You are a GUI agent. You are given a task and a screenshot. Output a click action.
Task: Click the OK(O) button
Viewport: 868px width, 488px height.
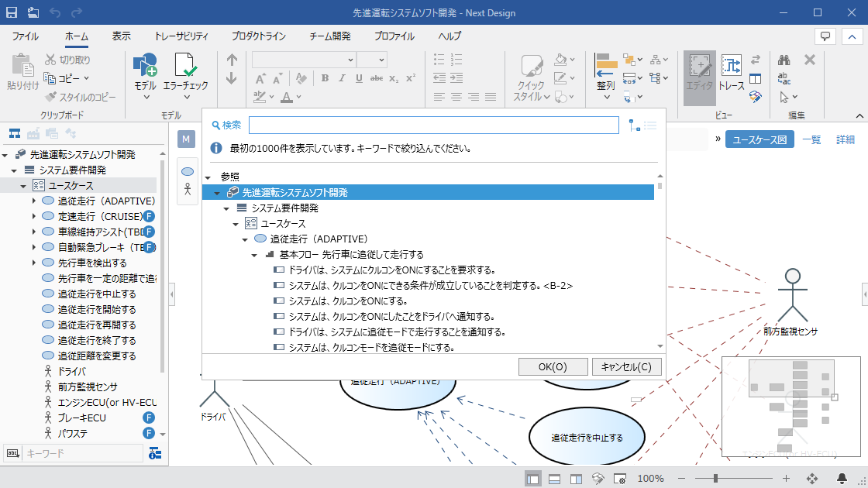tap(553, 367)
